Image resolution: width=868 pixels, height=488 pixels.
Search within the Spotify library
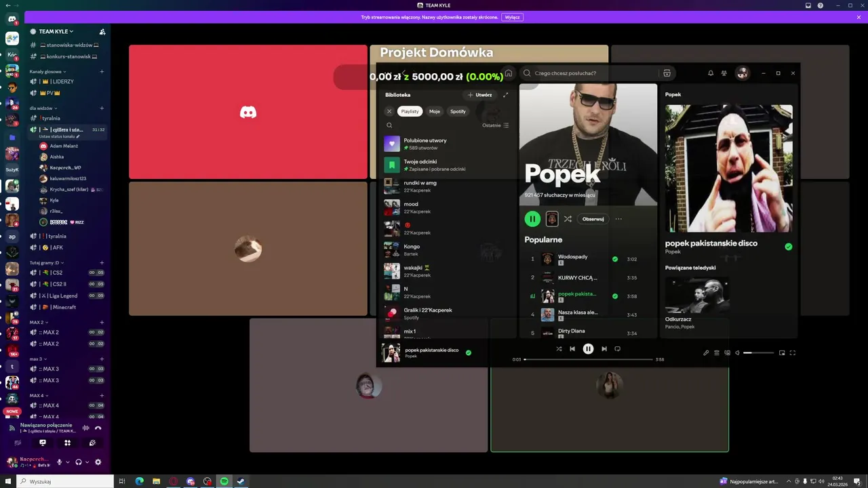[389, 125]
